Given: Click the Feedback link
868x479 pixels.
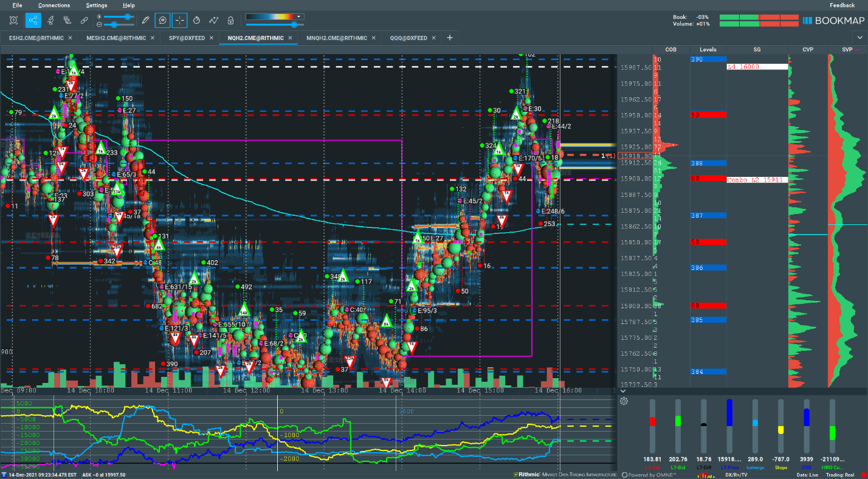Looking at the screenshot, I should 842,5.
